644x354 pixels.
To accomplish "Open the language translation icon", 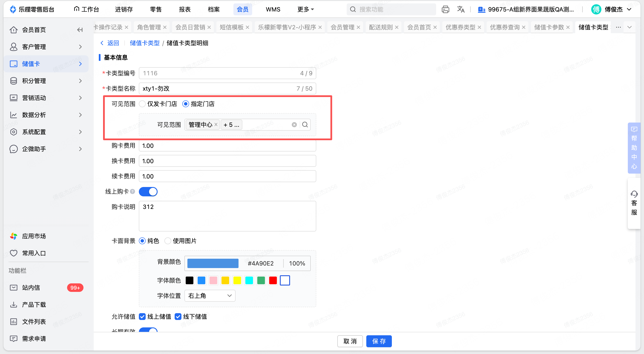I will tap(460, 10).
